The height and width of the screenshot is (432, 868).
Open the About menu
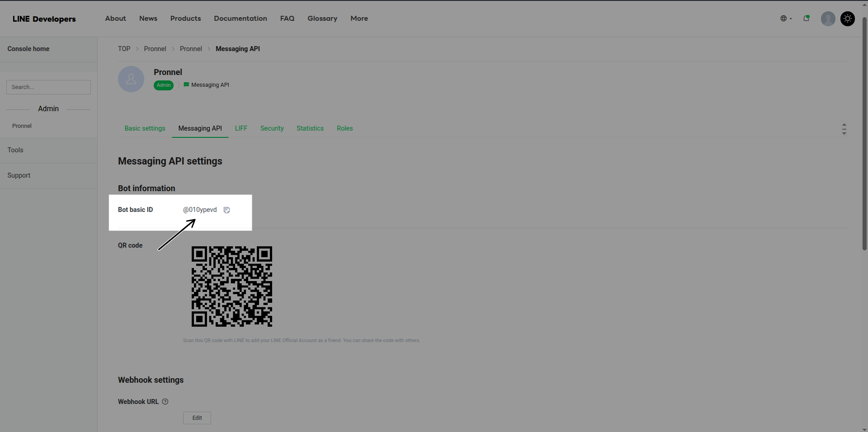(x=115, y=19)
